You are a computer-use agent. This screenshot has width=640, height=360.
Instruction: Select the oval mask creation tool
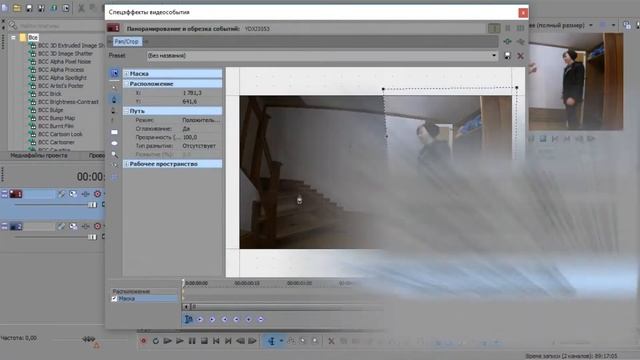point(114,143)
